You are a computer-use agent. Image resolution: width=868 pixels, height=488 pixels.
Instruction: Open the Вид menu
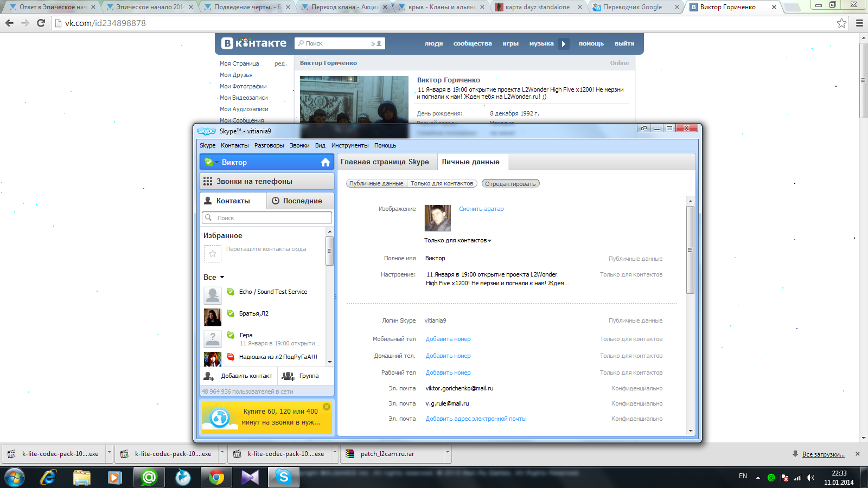(x=320, y=145)
